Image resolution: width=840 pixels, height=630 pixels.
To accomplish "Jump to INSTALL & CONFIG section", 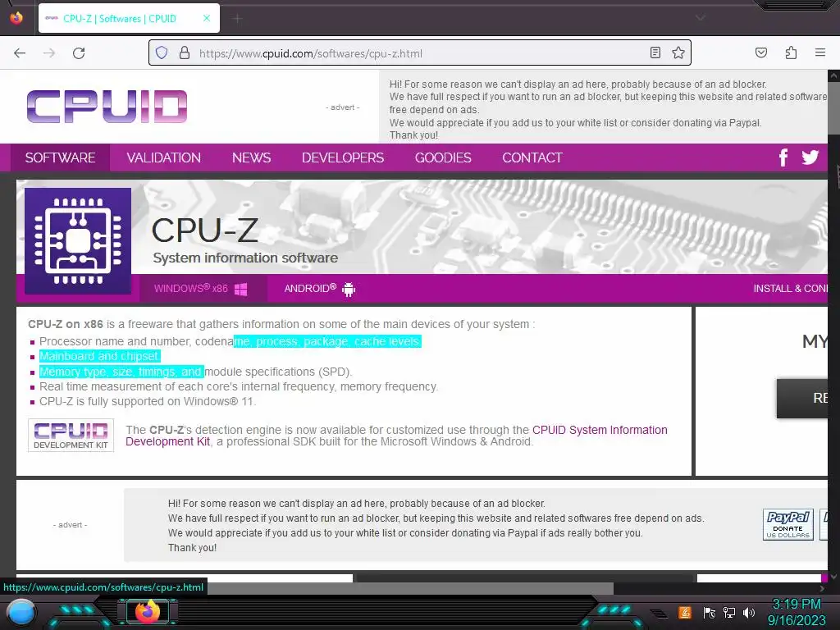I will [790, 289].
